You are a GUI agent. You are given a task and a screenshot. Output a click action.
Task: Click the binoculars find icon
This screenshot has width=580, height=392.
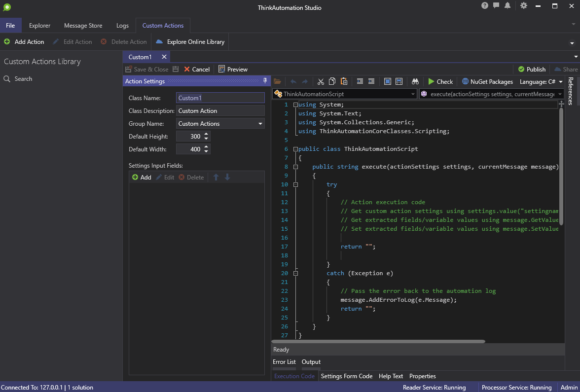[x=415, y=82]
